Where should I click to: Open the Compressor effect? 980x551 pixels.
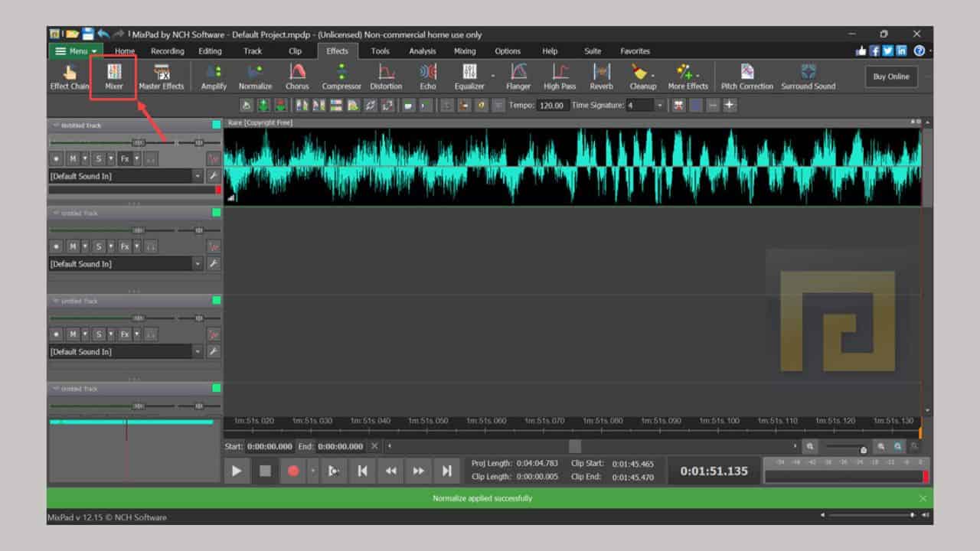(x=341, y=77)
